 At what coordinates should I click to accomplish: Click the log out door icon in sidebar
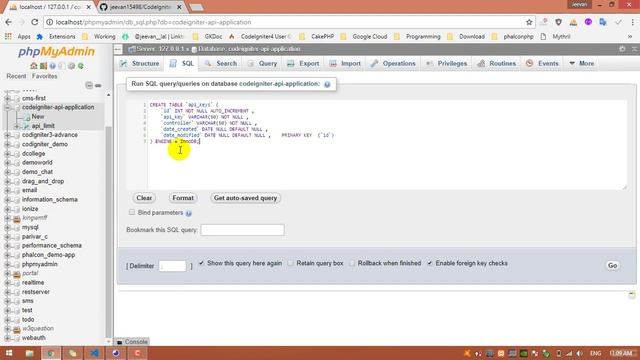43,66
